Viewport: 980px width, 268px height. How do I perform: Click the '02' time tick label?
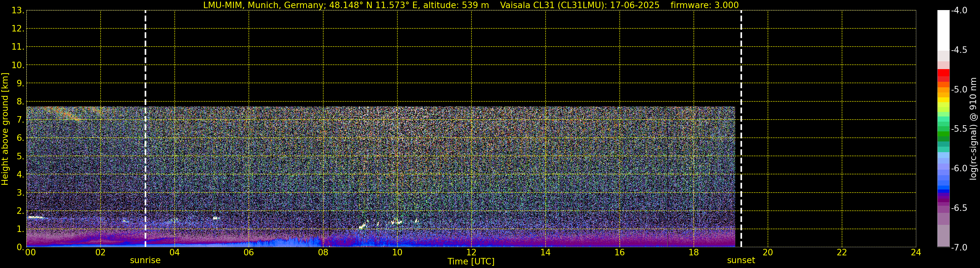[100, 252]
